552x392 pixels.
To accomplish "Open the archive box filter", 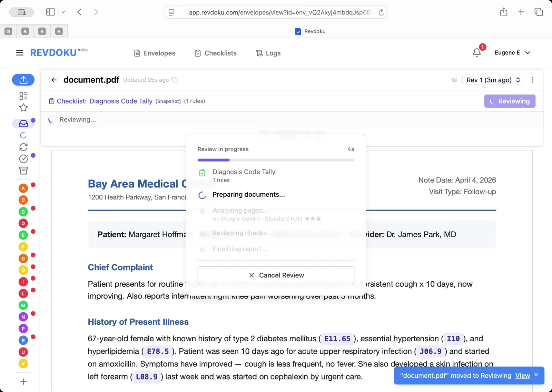I will click(23, 170).
